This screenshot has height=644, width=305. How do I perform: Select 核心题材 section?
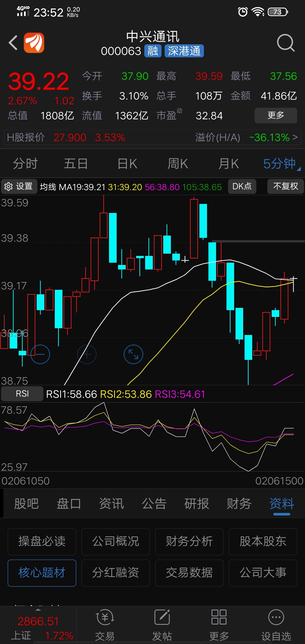(42, 573)
